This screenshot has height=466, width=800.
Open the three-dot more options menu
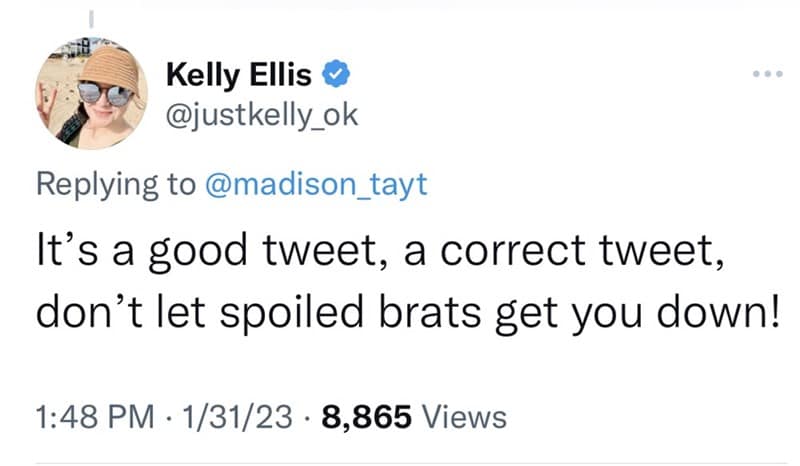[764, 75]
